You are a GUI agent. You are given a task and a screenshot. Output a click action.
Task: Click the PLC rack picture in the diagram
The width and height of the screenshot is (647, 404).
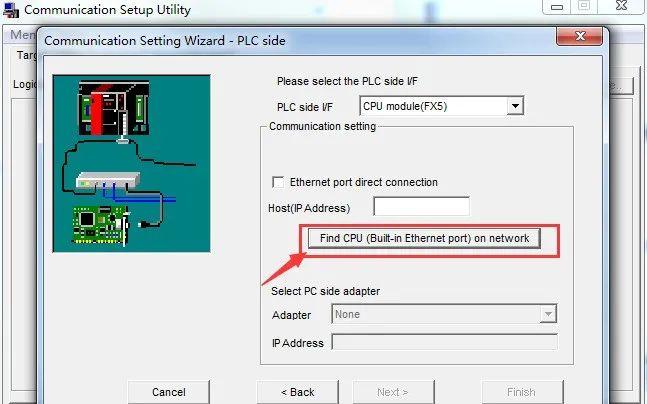113,108
